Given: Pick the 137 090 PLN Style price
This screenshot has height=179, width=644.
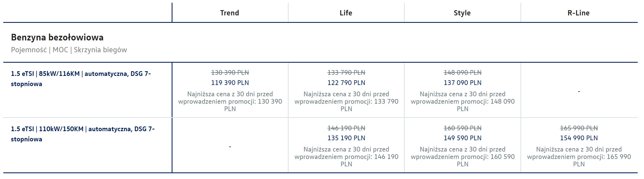Looking at the screenshot, I should [x=462, y=83].
